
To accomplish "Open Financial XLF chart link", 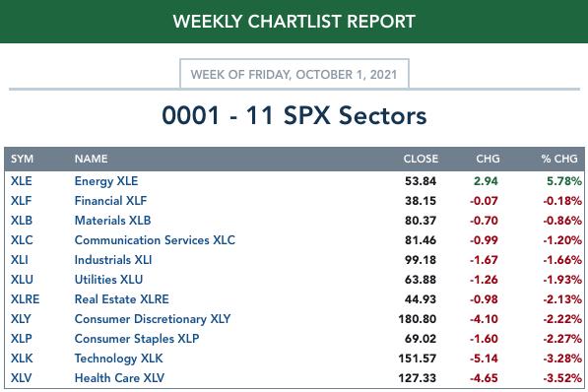I will coord(110,201).
